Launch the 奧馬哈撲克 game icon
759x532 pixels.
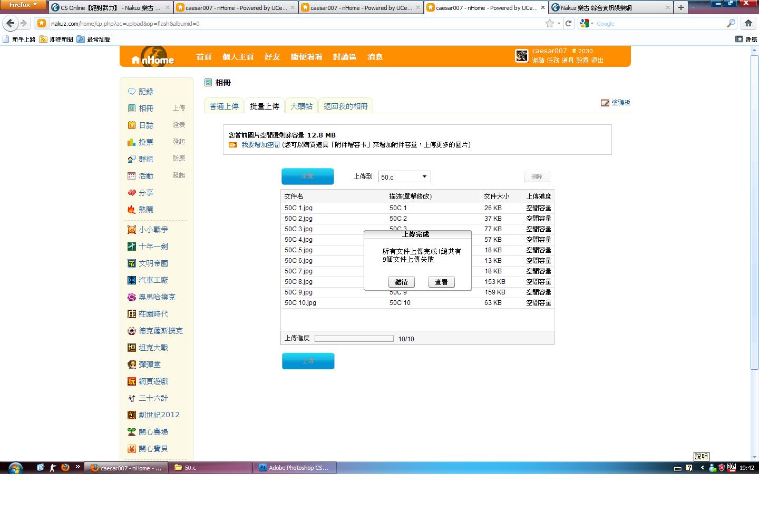pos(132,297)
